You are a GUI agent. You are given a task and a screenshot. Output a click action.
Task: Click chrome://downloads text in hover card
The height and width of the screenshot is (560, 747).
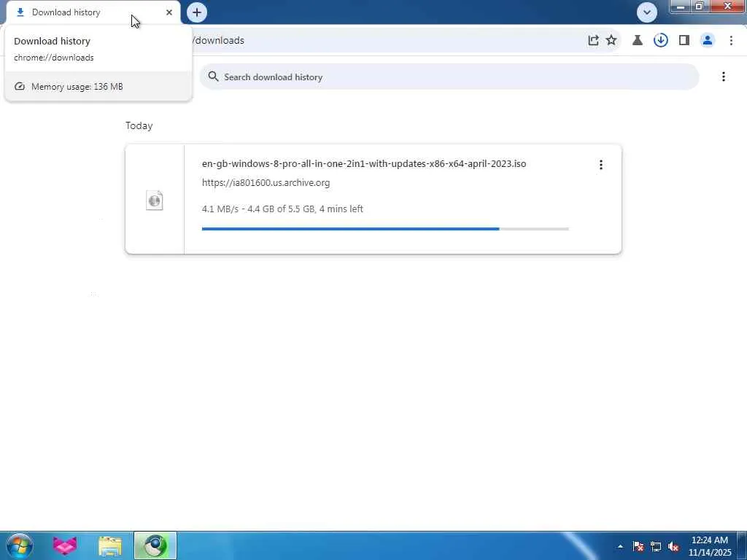coord(54,58)
